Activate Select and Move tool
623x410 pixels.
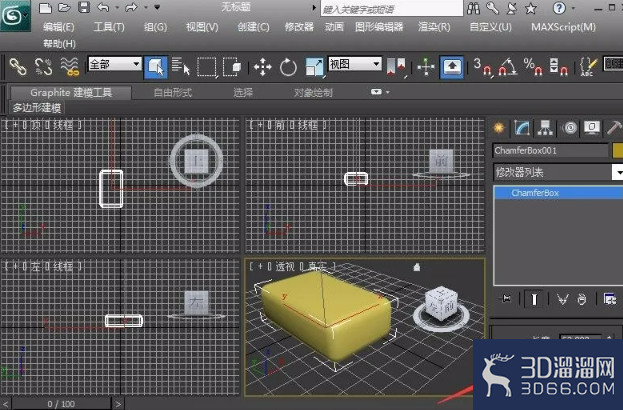(263, 67)
